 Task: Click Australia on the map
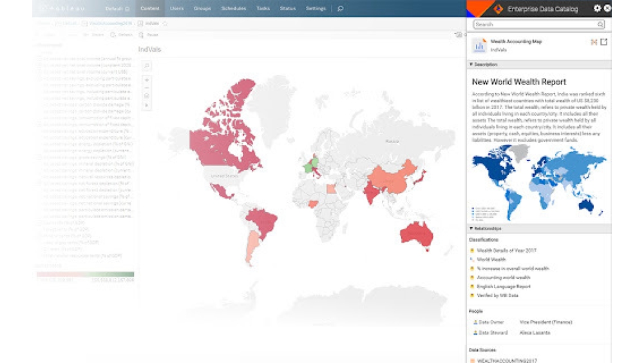point(415,235)
